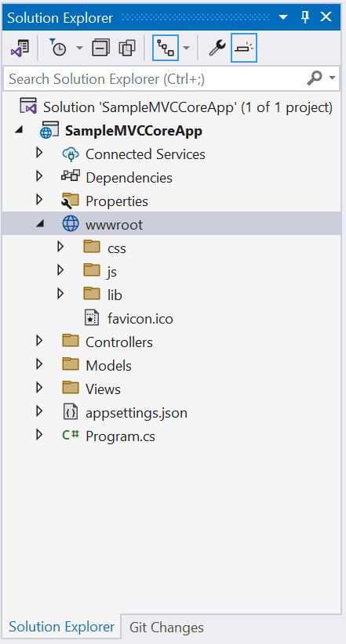346x644 pixels.
Task: Select the Solution Explorer bottom tab
Action: pyautogui.click(x=62, y=627)
